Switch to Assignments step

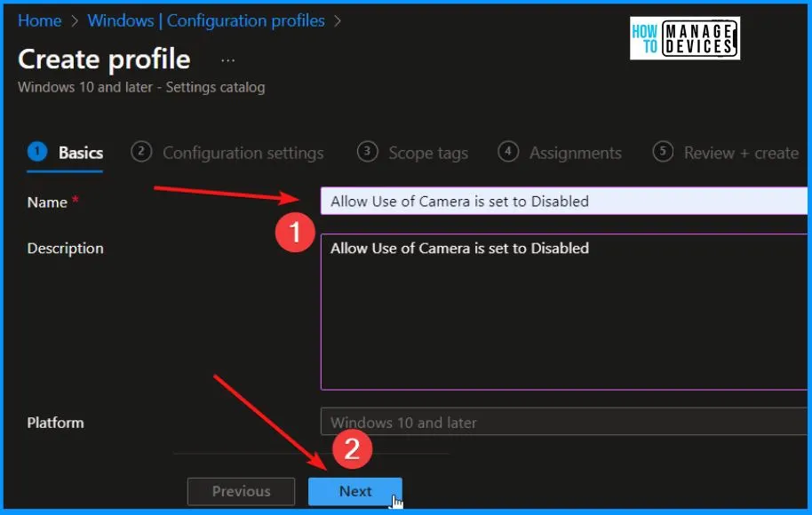point(560,153)
